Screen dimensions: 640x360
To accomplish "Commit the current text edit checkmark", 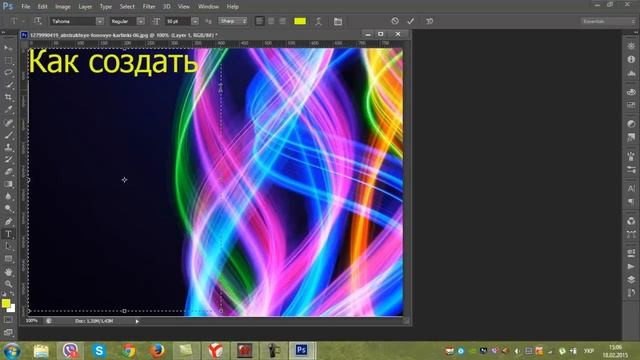I will (411, 21).
